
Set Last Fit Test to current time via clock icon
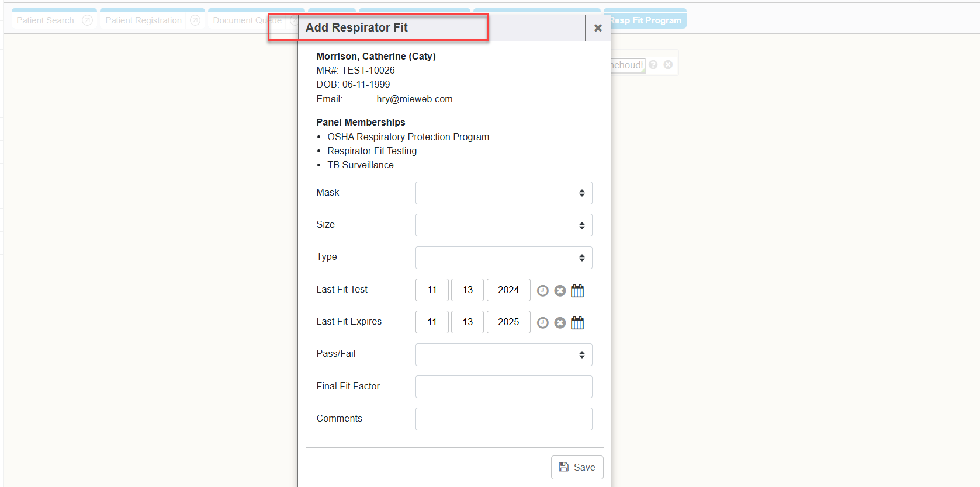click(542, 291)
